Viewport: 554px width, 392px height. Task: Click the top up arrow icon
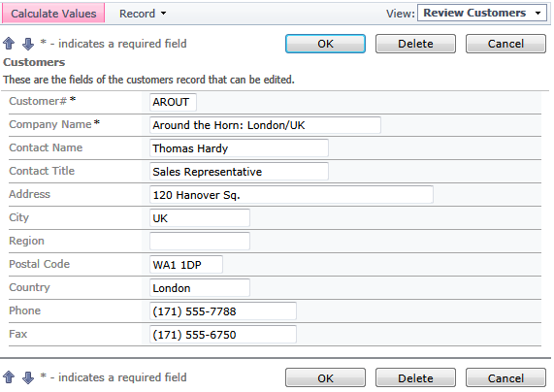(x=9, y=44)
